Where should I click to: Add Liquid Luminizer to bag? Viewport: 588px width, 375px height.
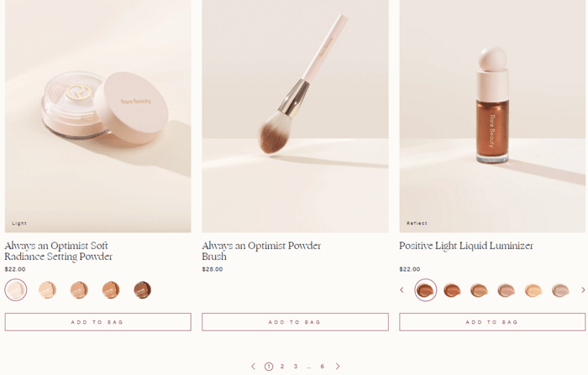492,322
